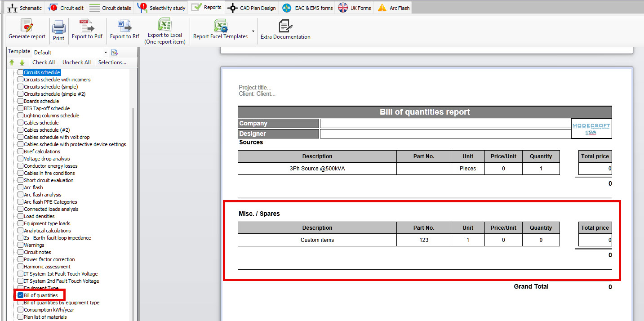Export the report to Rtf
Image resolution: width=644 pixels, height=321 pixels.
click(124, 26)
